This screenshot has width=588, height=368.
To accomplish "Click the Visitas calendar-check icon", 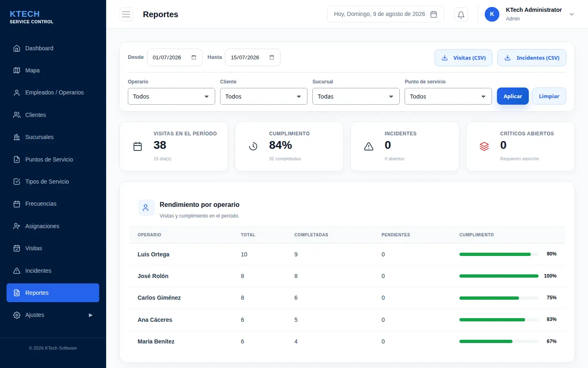I will click(17, 248).
